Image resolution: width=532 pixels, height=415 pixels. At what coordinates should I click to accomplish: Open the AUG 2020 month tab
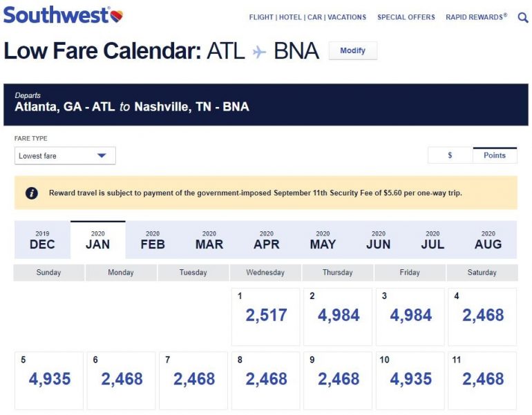488,240
